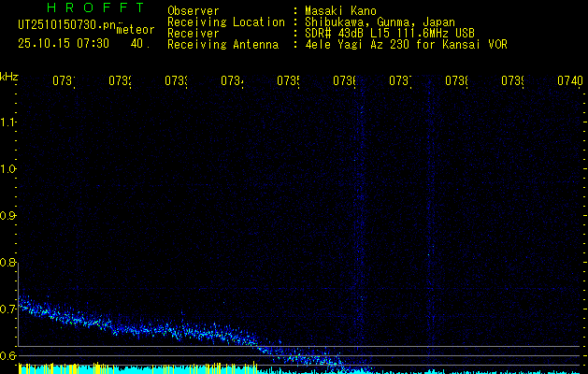Click the 0740 time marker
Viewport: 588px width, 374px height.
click(567, 81)
